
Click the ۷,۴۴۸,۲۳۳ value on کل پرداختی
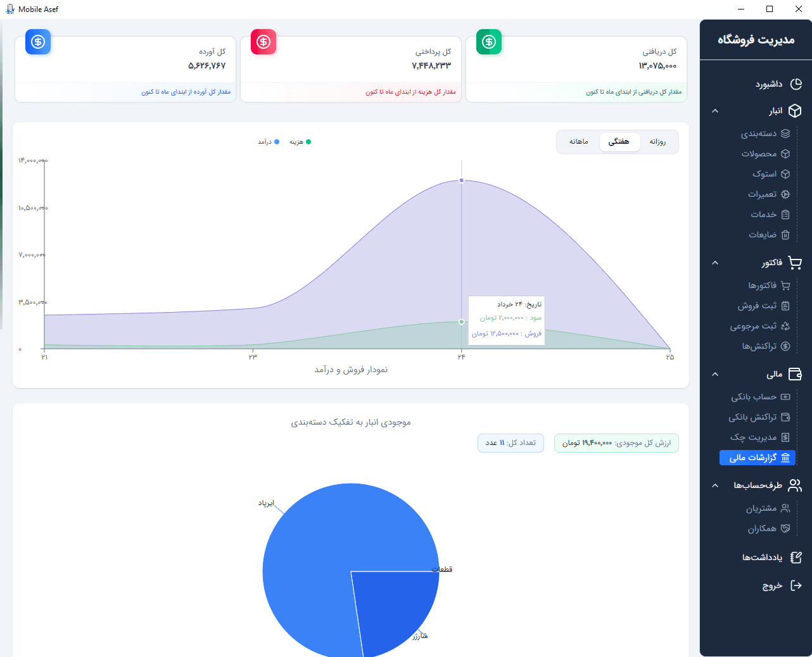(x=431, y=66)
